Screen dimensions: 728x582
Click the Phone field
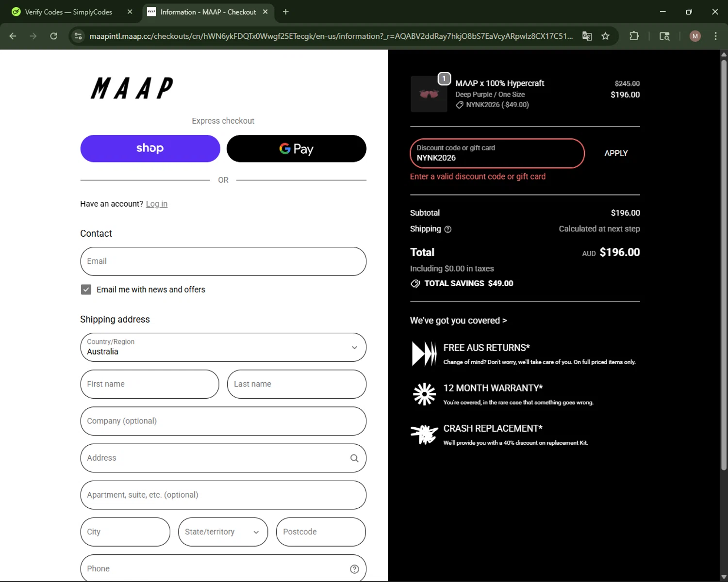pos(223,568)
